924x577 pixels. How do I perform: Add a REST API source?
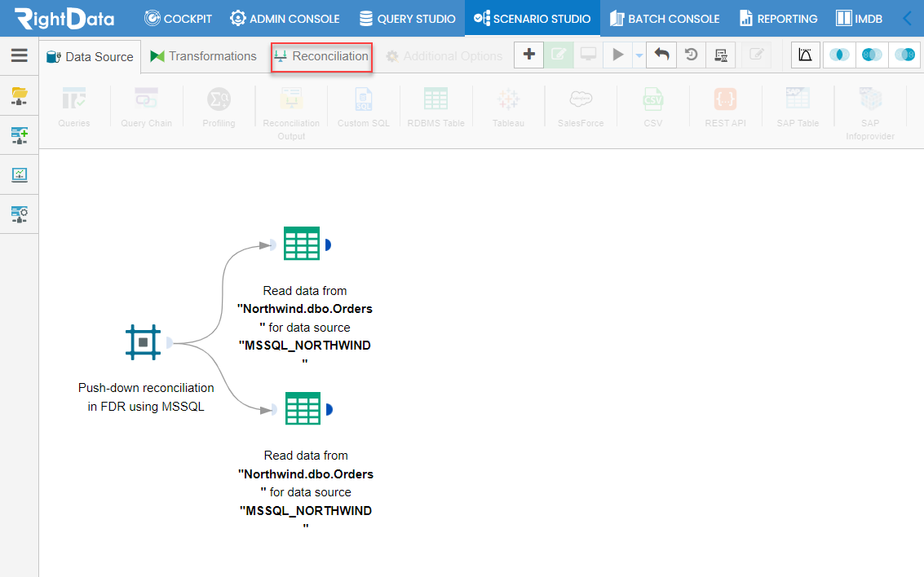tap(725, 107)
